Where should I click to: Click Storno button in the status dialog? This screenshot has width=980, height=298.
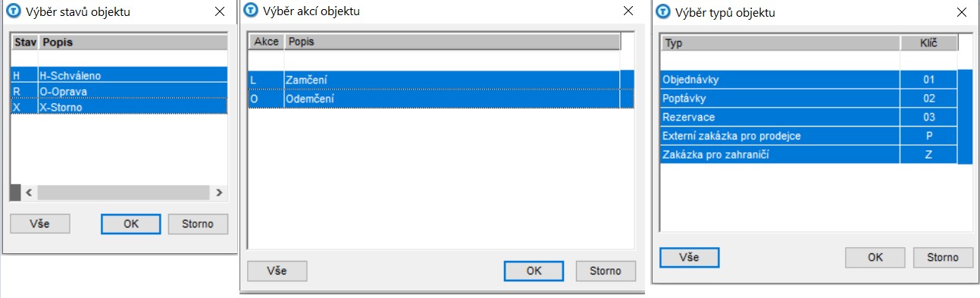[x=198, y=224]
